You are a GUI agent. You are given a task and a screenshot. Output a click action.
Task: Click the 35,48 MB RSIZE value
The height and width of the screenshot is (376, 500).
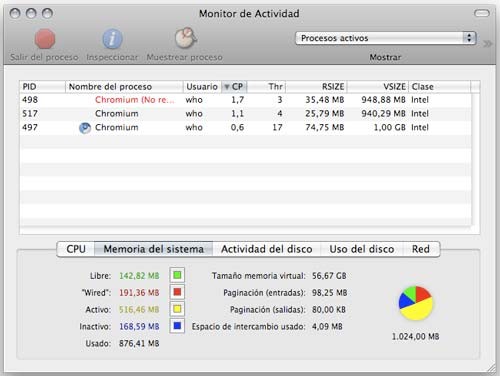(325, 100)
